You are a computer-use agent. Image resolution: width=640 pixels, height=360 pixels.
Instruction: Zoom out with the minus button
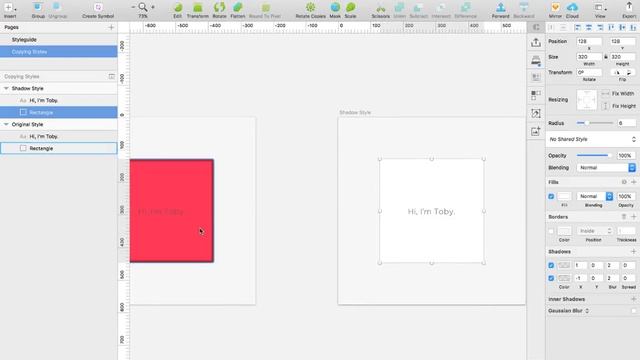pyautogui.click(x=133, y=7)
